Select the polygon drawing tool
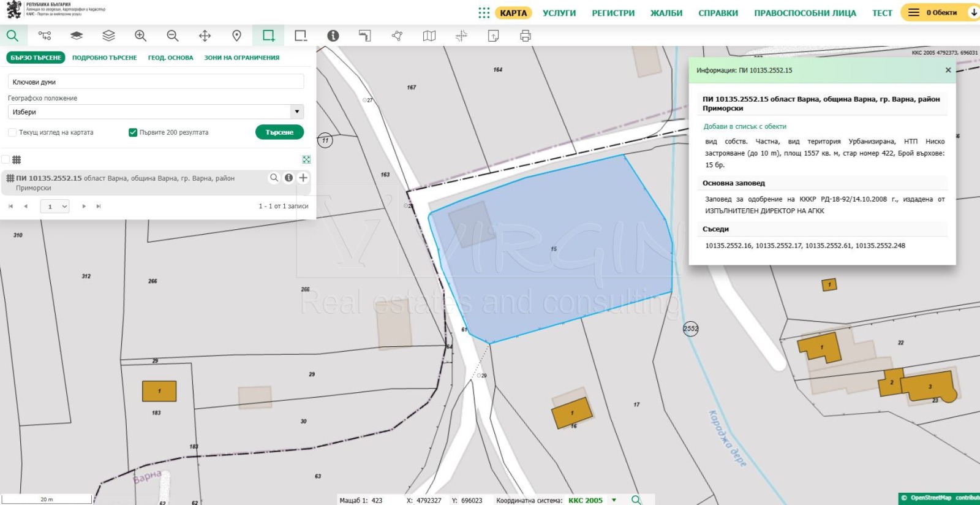This screenshot has height=505, width=980. click(x=397, y=36)
